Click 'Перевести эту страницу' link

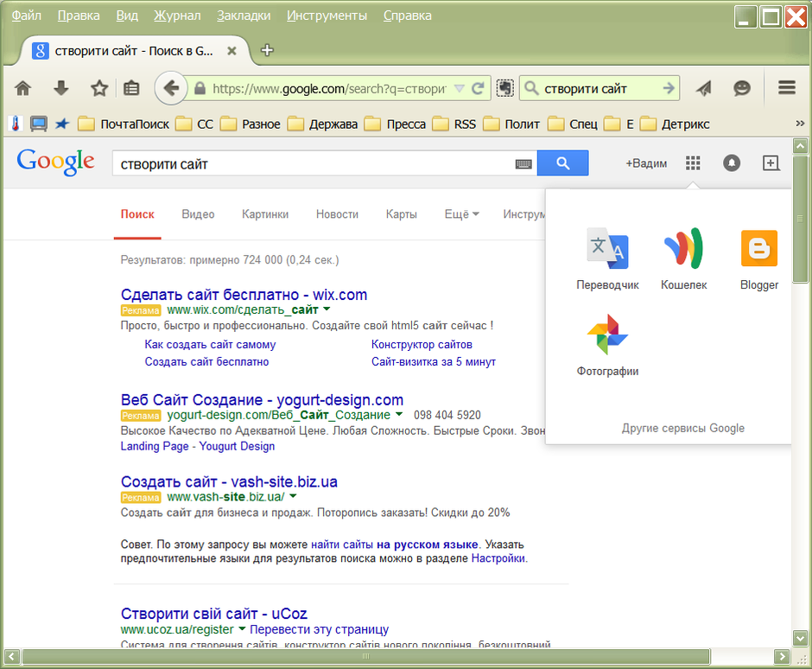click(319, 629)
